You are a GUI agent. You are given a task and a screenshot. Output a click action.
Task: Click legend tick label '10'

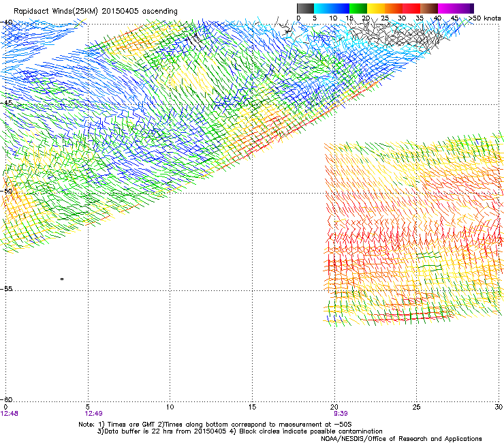click(333, 18)
